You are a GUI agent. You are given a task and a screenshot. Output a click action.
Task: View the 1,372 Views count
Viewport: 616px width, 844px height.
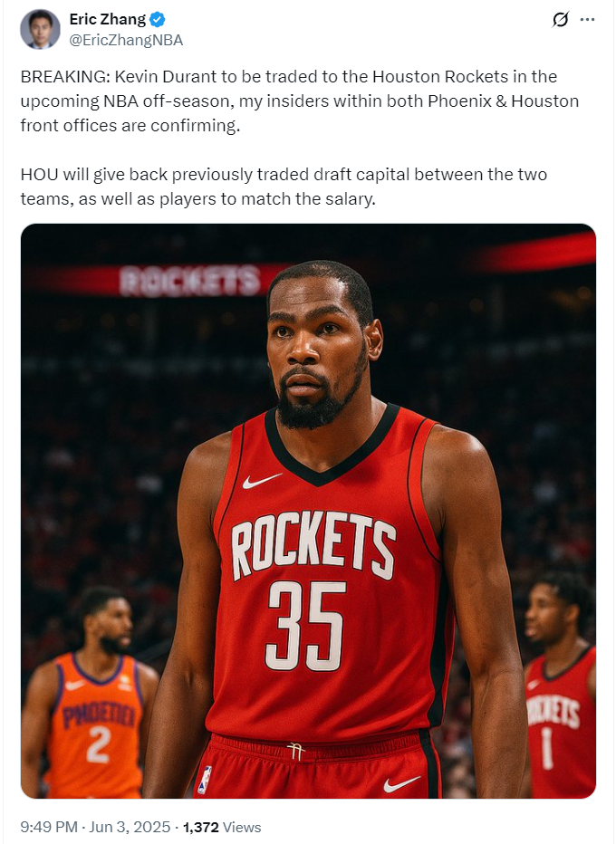[x=222, y=827]
